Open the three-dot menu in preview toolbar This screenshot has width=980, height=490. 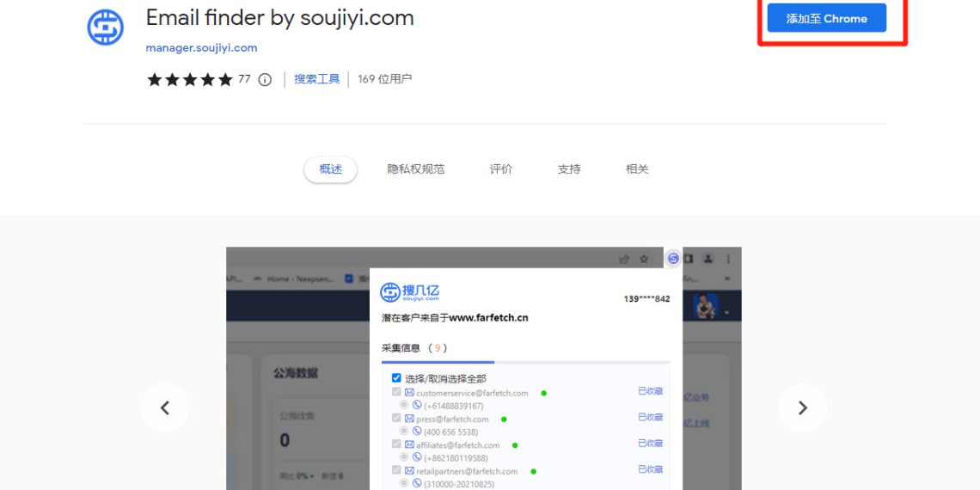pos(728,258)
